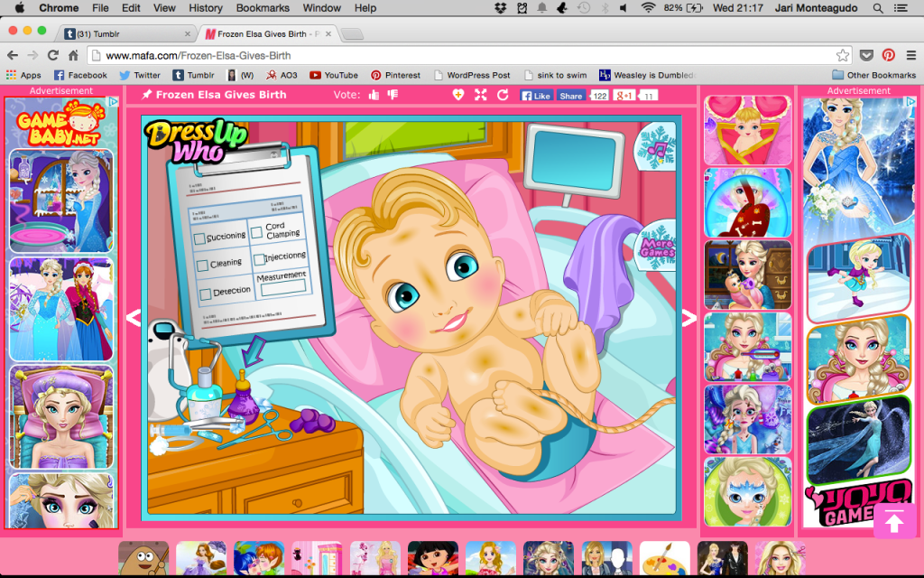
Task: Click the Facebook Share button
Action: click(x=570, y=95)
